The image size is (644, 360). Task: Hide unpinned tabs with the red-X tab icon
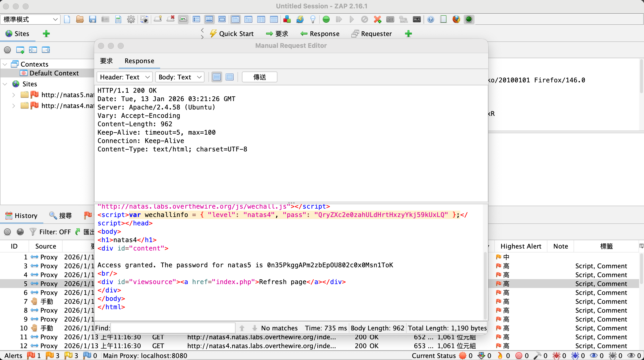click(x=170, y=19)
